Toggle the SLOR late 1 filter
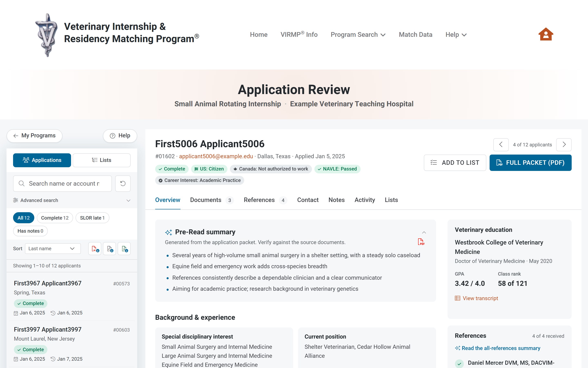 pos(92,218)
